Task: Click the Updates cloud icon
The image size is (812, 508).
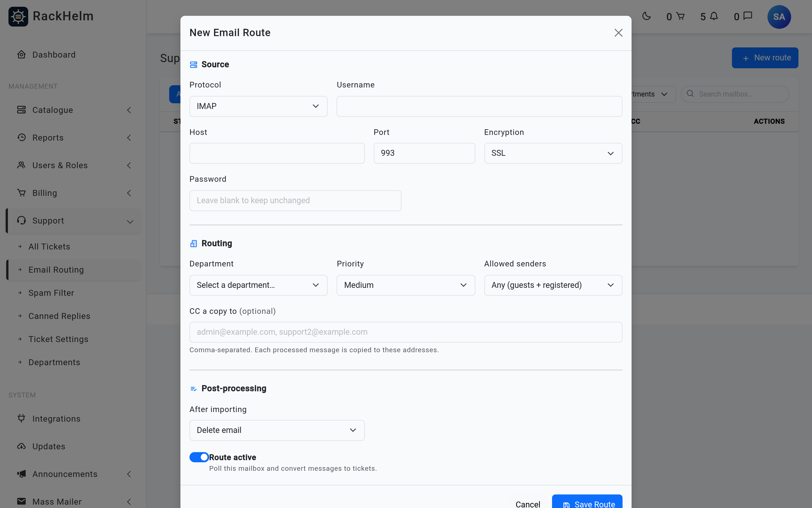Action: pos(21,446)
